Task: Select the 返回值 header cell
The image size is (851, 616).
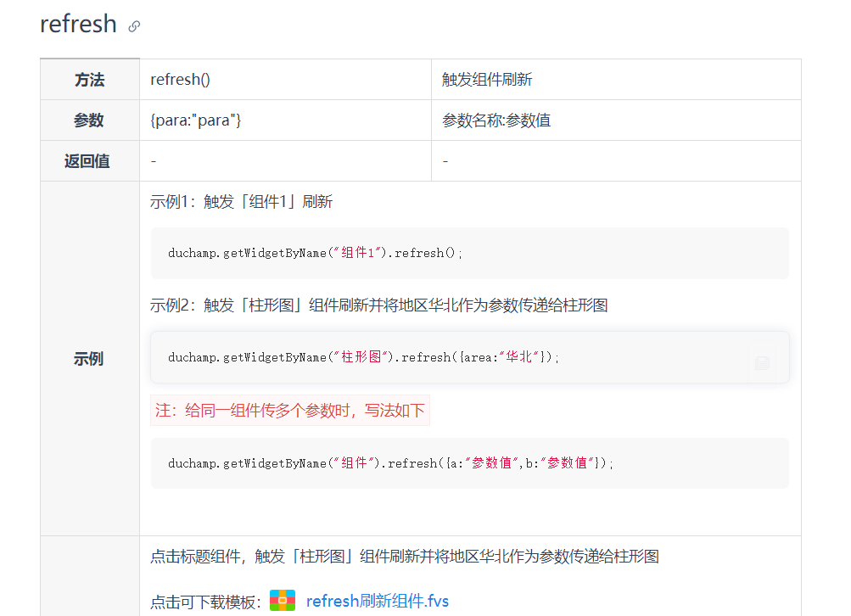Action: coord(90,160)
